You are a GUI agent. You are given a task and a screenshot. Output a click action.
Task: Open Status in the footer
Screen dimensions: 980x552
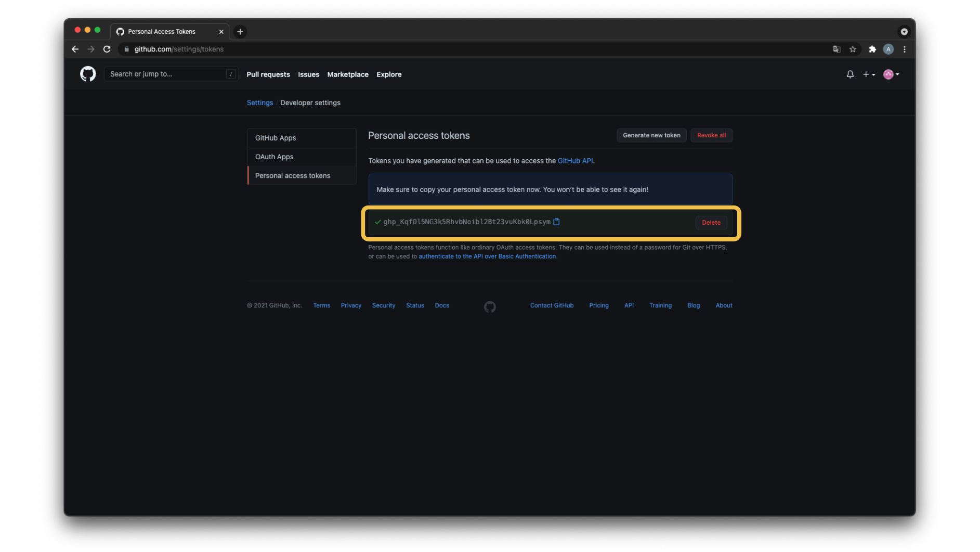(x=415, y=305)
